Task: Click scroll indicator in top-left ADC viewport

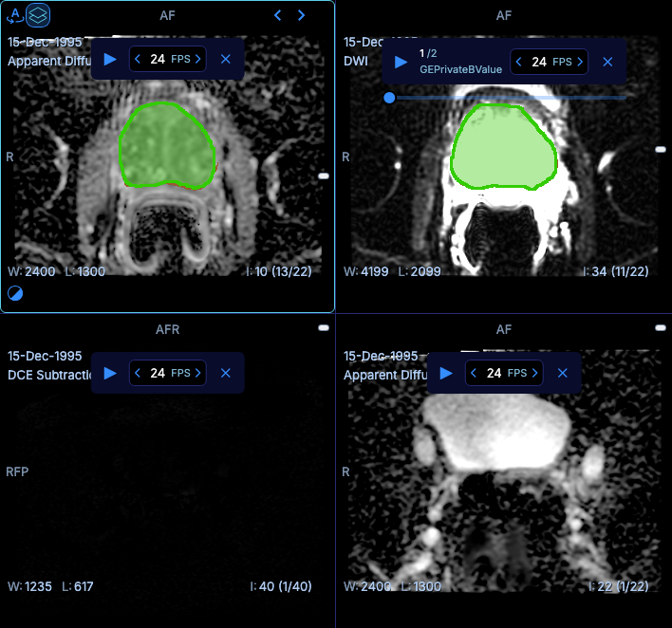Action: (x=324, y=176)
